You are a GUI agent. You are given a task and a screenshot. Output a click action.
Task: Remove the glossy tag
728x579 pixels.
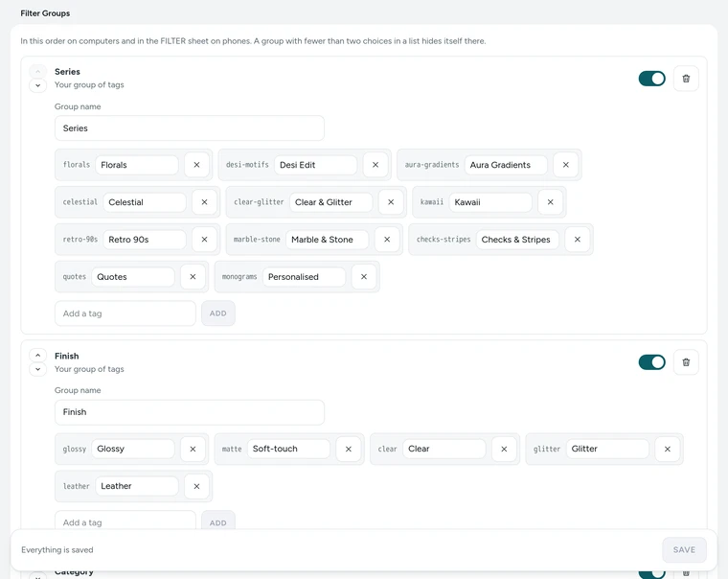click(193, 449)
